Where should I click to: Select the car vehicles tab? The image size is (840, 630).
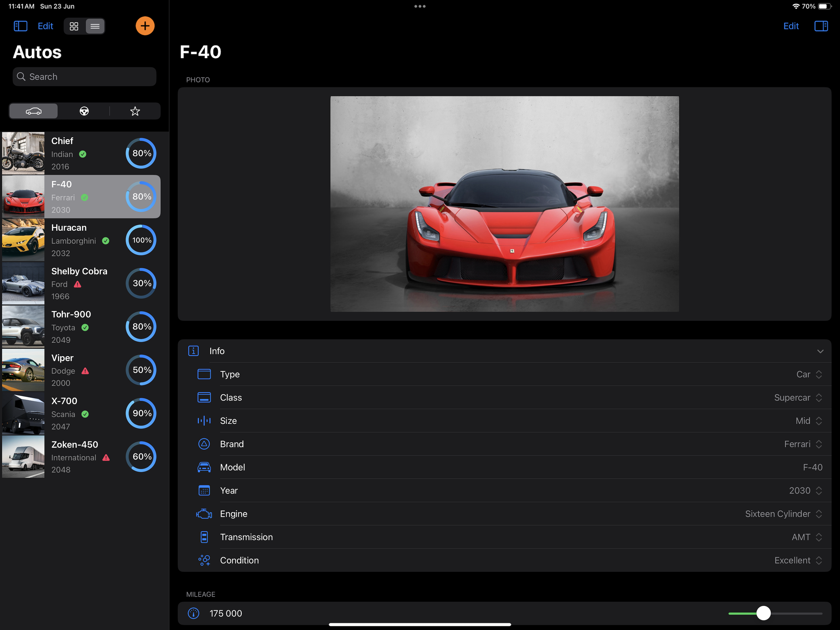[x=34, y=111]
